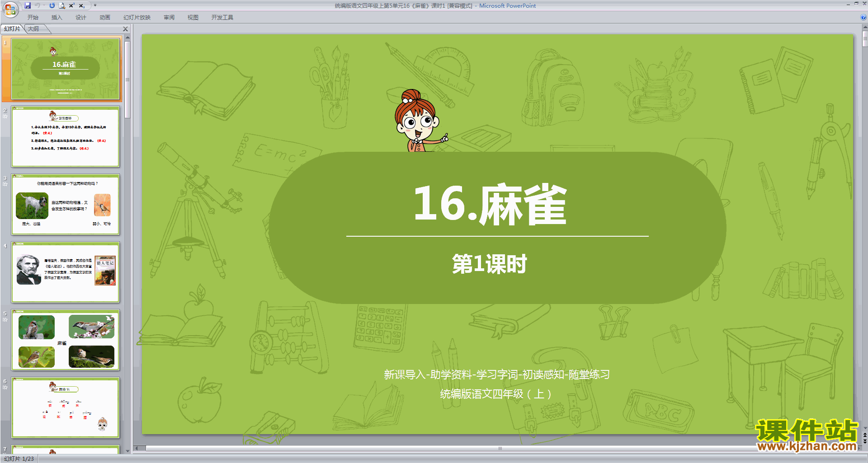Click horizontal scrollbar left arrow
This screenshot has height=463, width=868.
coord(137,448)
